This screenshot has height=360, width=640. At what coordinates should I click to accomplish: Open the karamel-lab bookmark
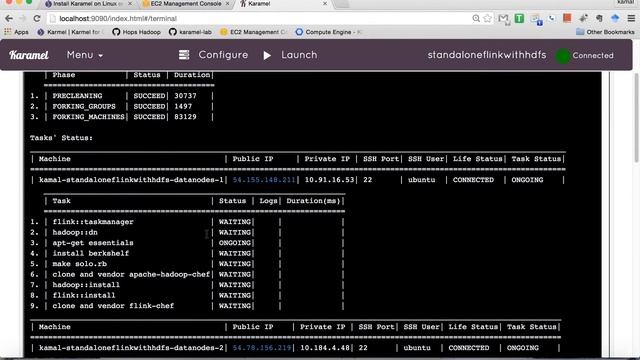tap(190, 32)
